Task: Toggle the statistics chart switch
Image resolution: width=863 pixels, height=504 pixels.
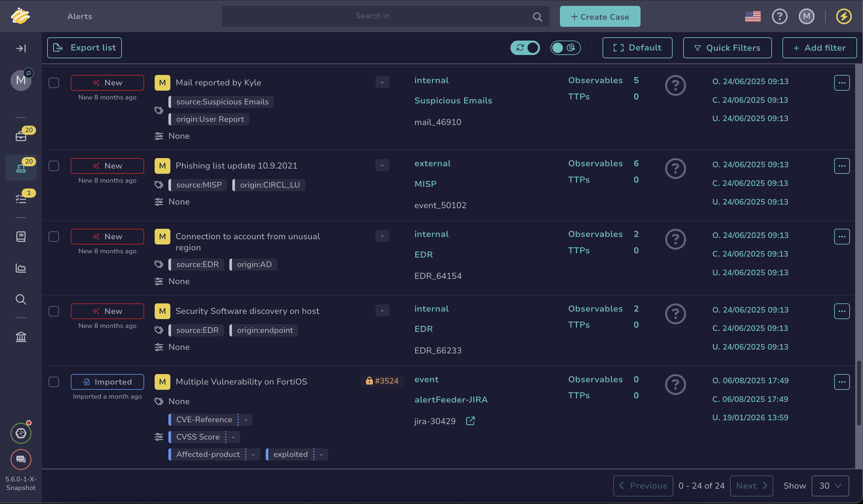Action: coord(565,47)
